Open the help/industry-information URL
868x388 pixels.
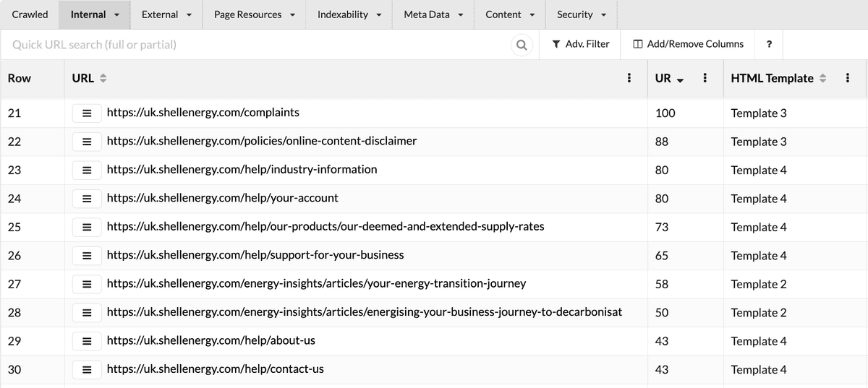click(x=242, y=170)
